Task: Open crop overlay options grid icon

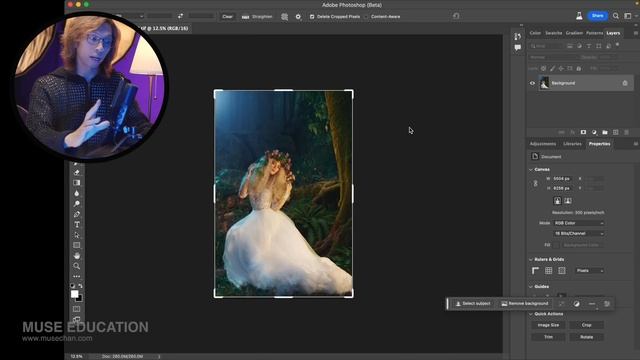Action: pos(284,17)
